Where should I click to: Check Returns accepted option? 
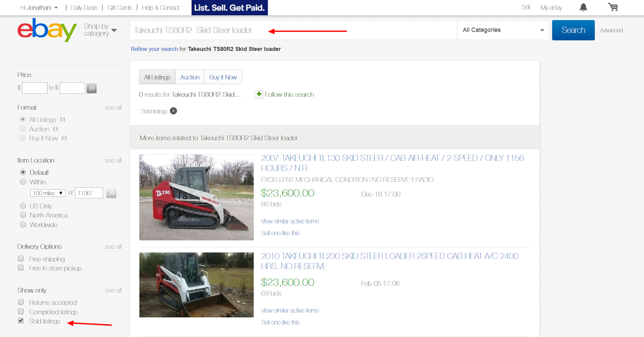pyautogui.click(x=21, y=302)
